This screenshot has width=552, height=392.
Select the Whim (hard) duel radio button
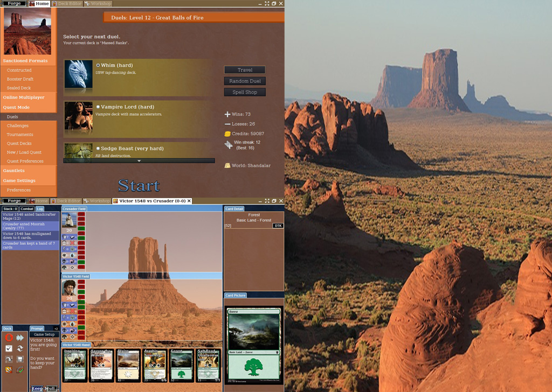point(98,65)
